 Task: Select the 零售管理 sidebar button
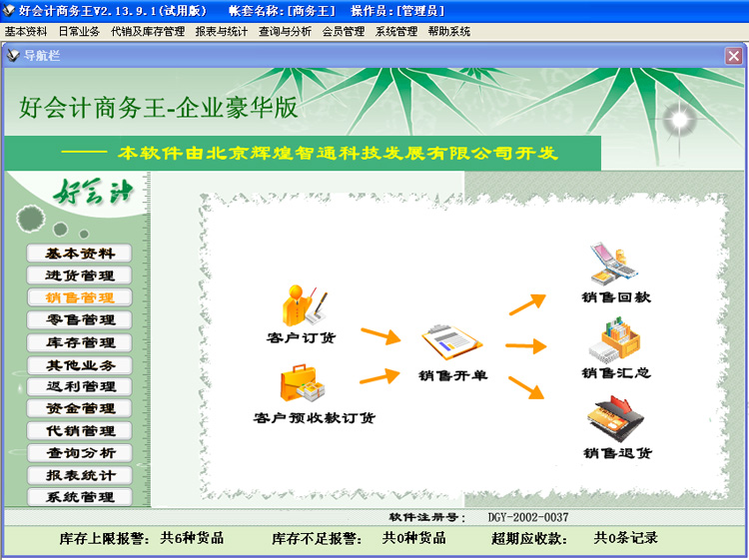(79, 319)
